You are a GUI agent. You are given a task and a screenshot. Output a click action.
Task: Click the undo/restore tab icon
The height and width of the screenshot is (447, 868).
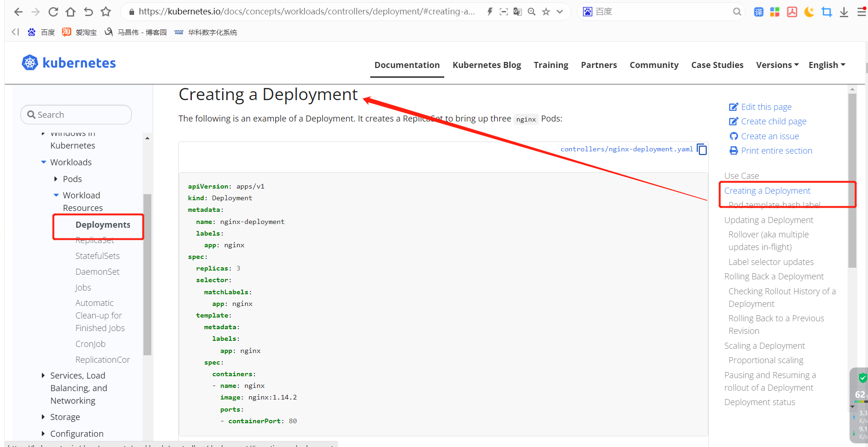point(88,12)
